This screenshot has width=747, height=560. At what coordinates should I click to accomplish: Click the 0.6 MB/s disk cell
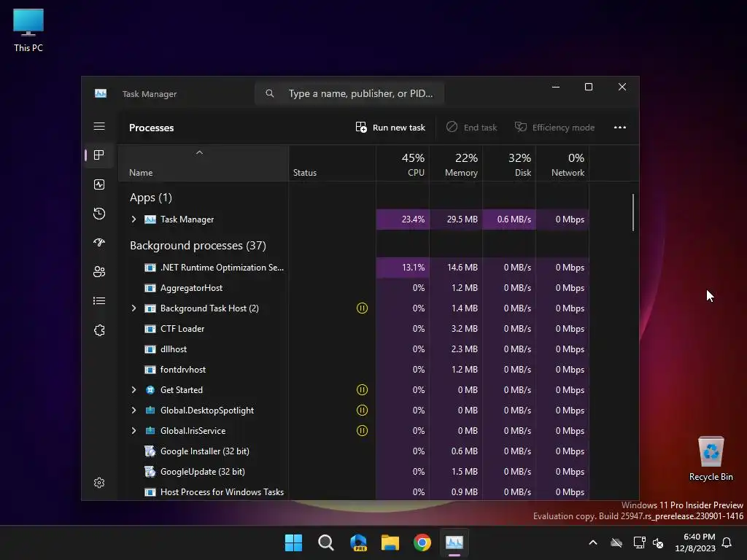[509, 219]
